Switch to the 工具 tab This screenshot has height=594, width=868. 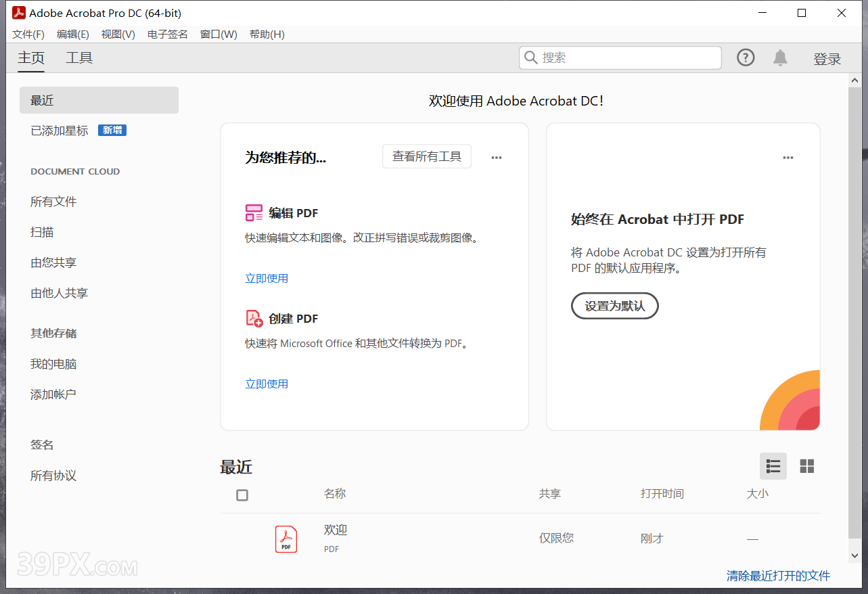click(79, 58)
